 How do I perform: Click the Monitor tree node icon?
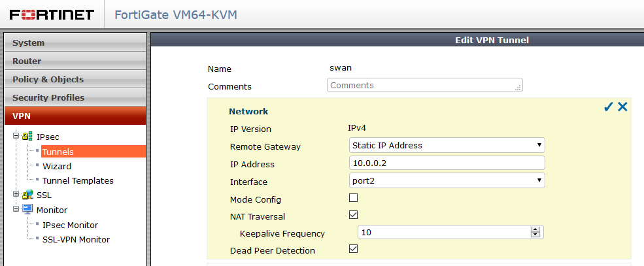(27, 210)
